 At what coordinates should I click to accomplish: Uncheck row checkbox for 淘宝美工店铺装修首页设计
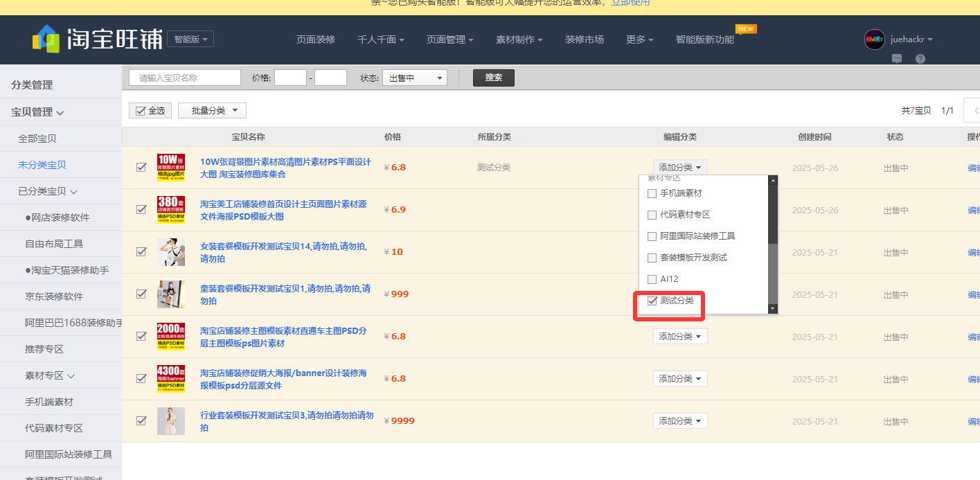pyautogui.click(x=141, y=210)
